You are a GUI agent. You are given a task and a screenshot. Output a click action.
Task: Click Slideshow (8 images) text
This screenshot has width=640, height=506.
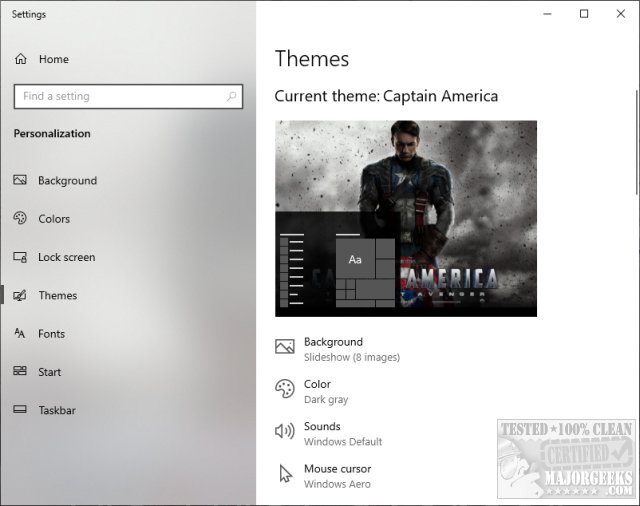pos(352,357)
